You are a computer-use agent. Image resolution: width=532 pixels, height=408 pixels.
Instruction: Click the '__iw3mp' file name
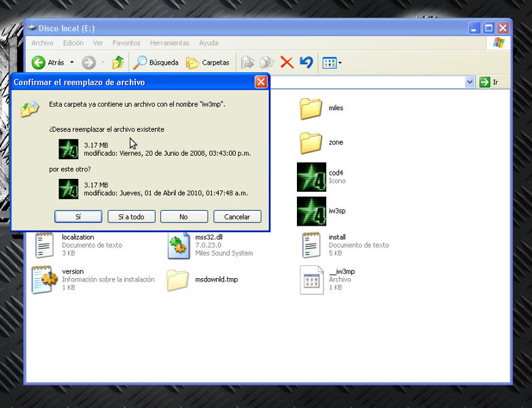[342, 271]
